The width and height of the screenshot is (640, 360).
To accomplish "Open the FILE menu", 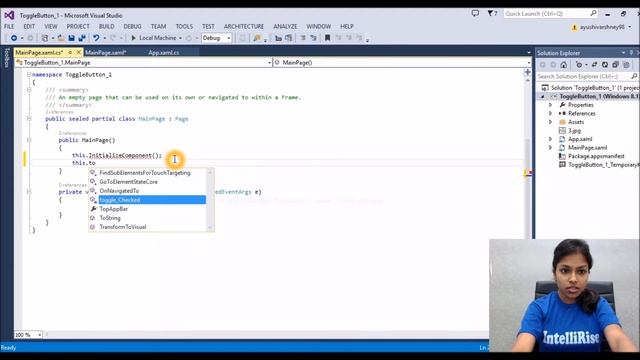I will click(9, 26).
